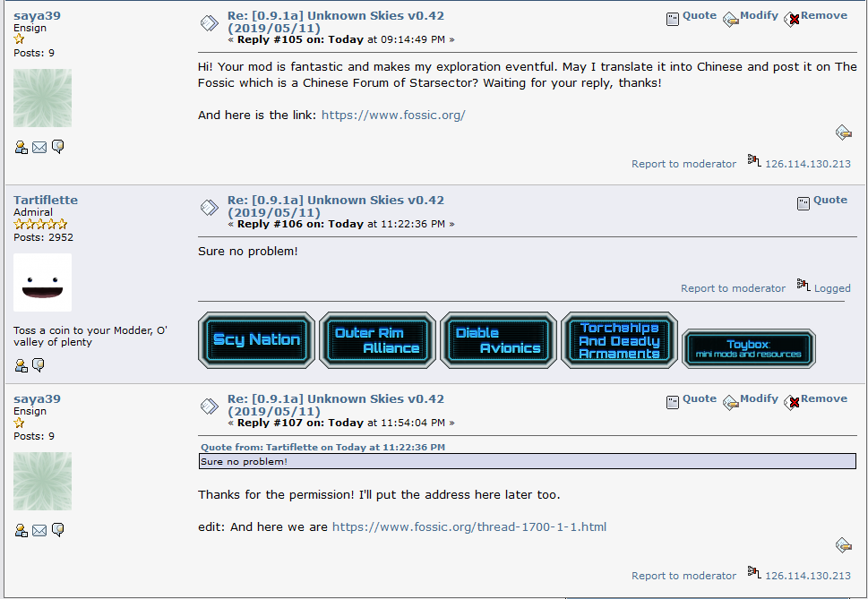
Task: Open the https://www.fossic.org/ link
Action: tap(393, 116)
